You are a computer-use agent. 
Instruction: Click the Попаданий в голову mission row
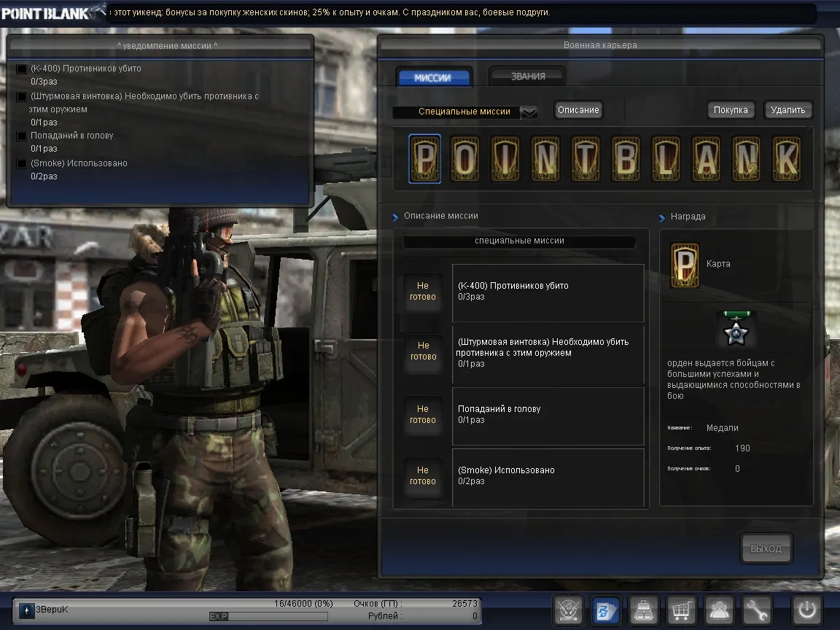[548, 416]
